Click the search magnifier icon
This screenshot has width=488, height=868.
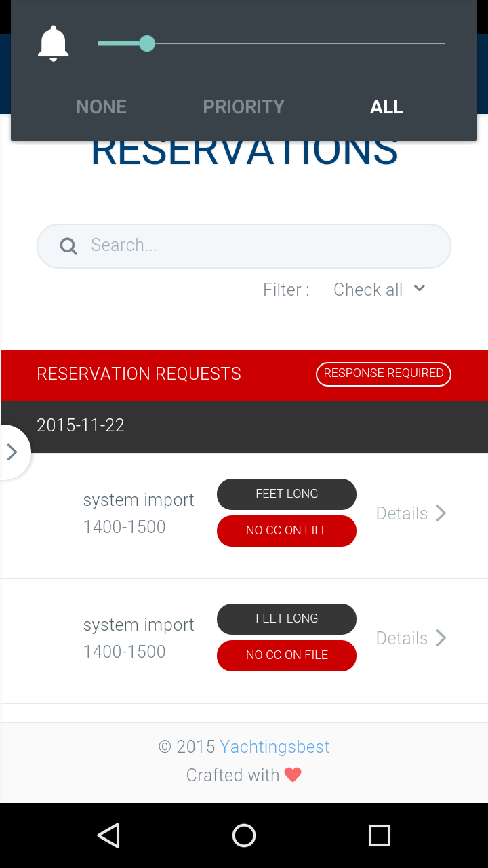point(68,245)
